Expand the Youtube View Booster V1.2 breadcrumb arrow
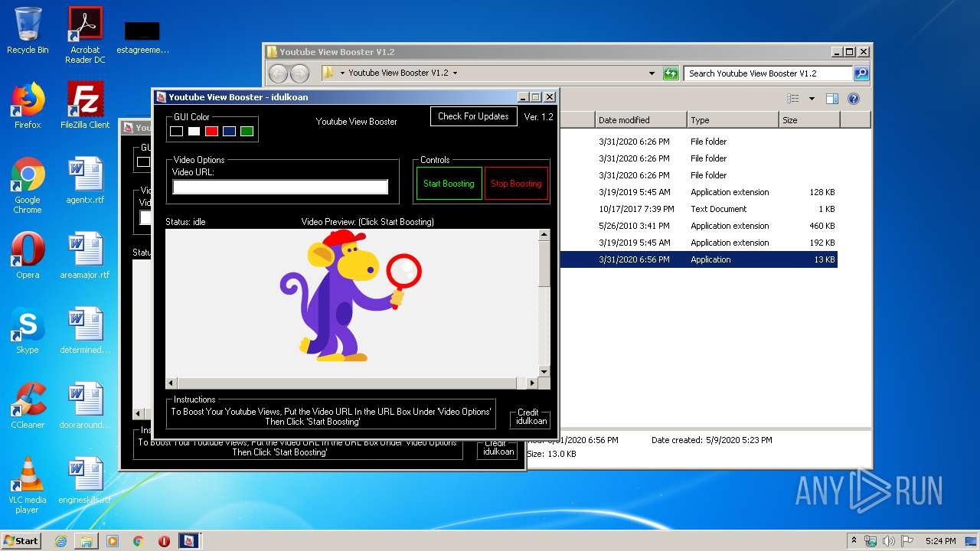 [x=455, y=73]
